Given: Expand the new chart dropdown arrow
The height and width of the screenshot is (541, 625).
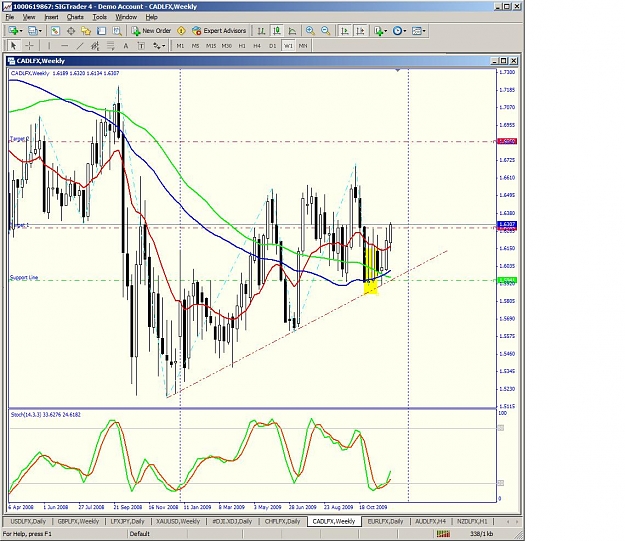Looking at the screenshot, I should point(21,31).
